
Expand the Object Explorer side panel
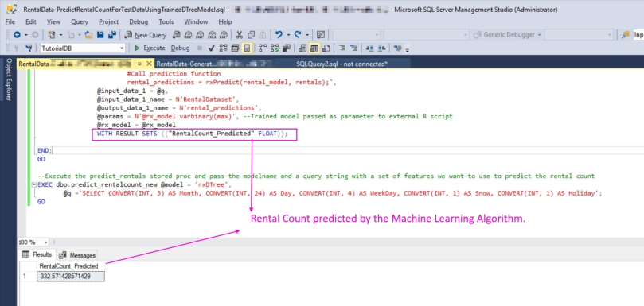click(x=9, y=79)
